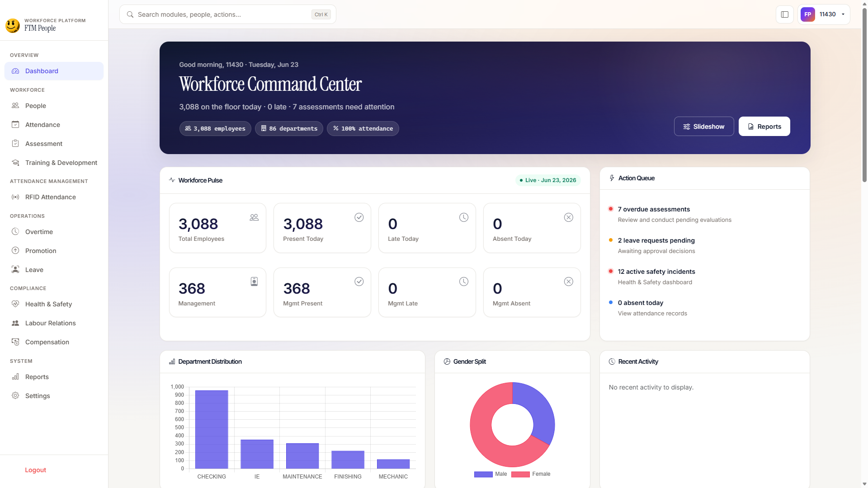Click the Ctrl K shortcut badge
Screen dimensions: 868x488
[321, 14]
